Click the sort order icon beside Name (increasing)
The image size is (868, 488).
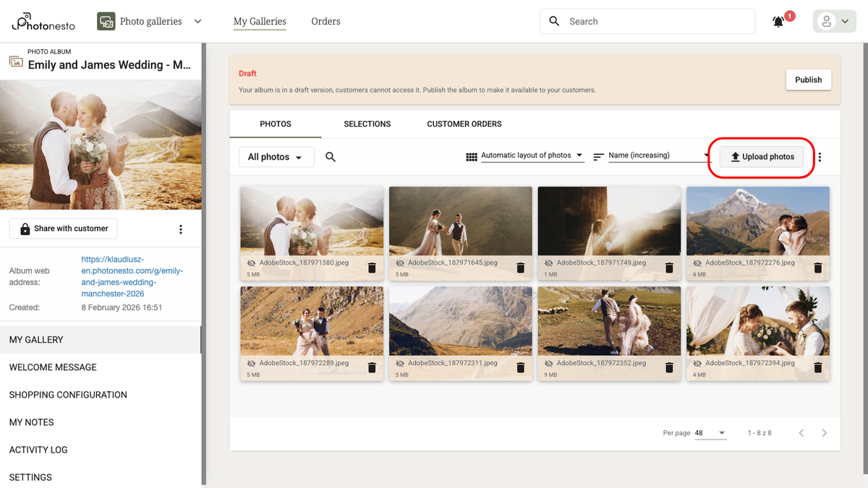[598, 155]
